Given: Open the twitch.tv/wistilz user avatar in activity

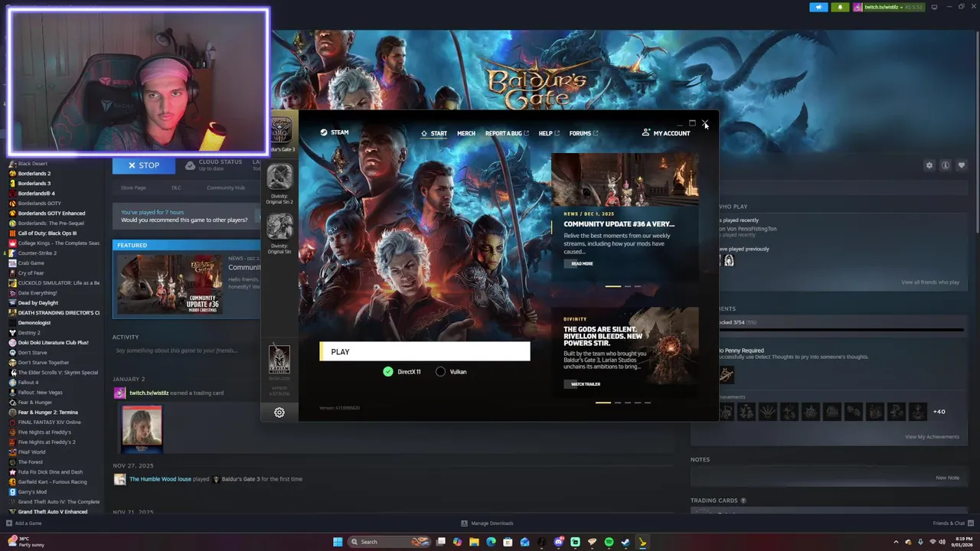Looking at the screenshot, I should (x=119, y=393).
